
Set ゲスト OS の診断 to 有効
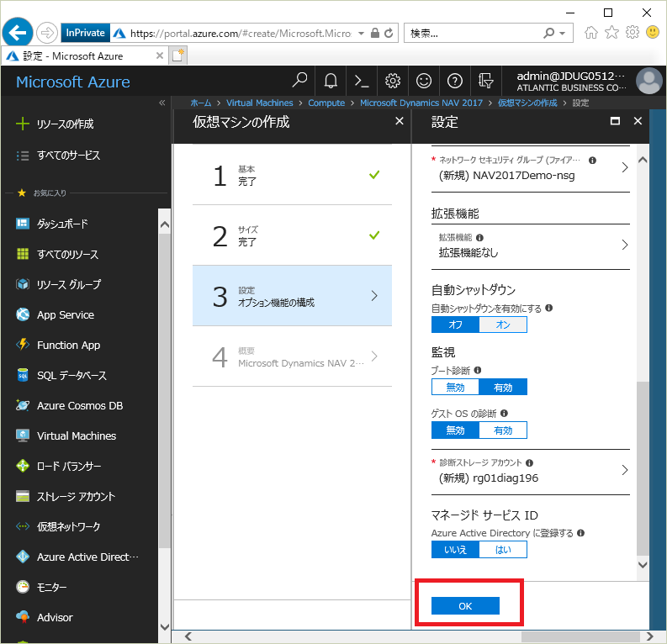coord(503,430)
